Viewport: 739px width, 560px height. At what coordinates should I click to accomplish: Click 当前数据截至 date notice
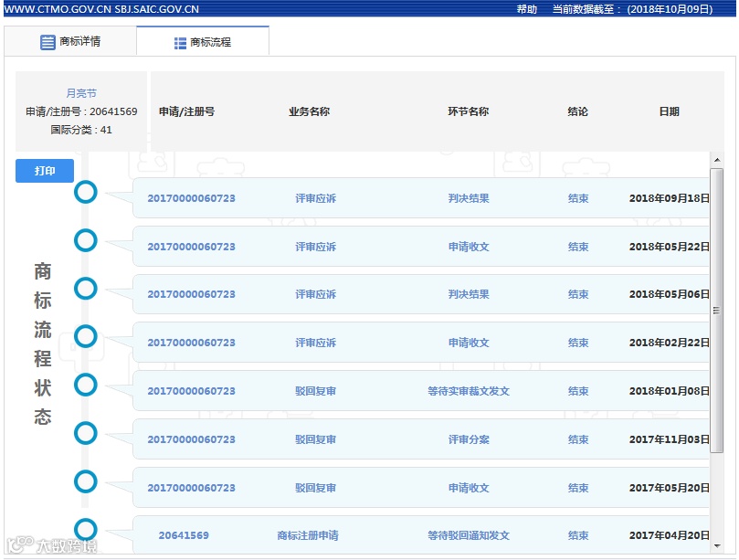(x=632, y=9)
